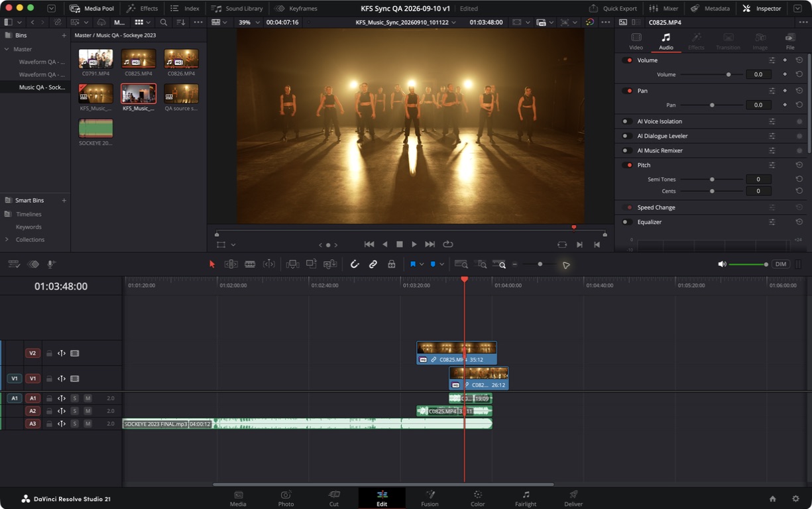Adjust the monitor volume slider
Viewport: 812px width, 509px height.
coord(748,264)
